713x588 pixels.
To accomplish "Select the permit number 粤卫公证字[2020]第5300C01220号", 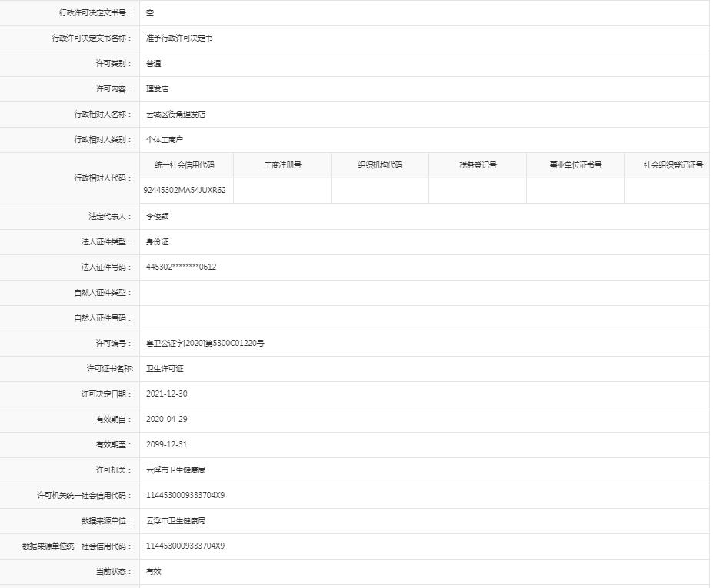I will click(x=205, y=344).
